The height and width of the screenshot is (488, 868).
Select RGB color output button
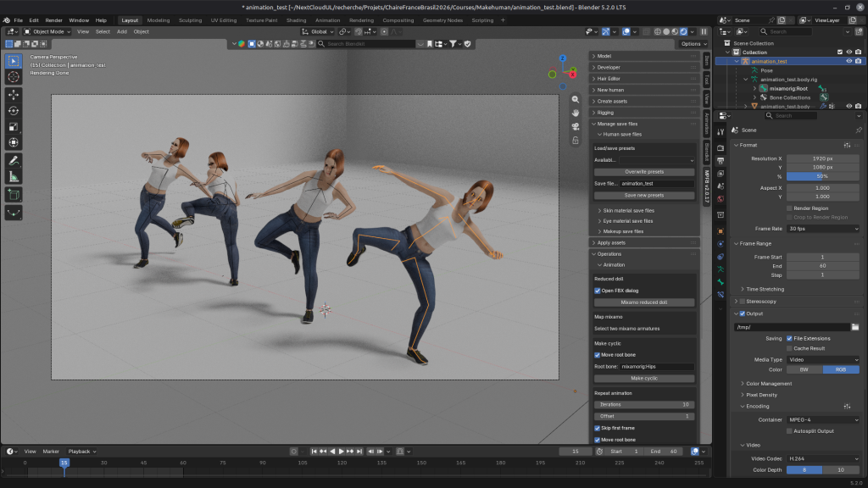click(841, 369)
